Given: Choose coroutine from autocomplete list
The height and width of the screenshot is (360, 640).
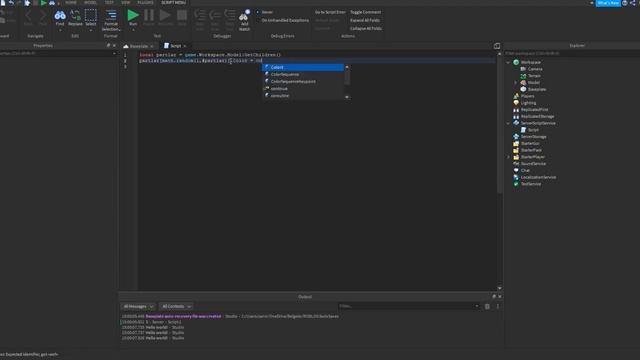Looking at the screenshot, I should tap(303, 96).
